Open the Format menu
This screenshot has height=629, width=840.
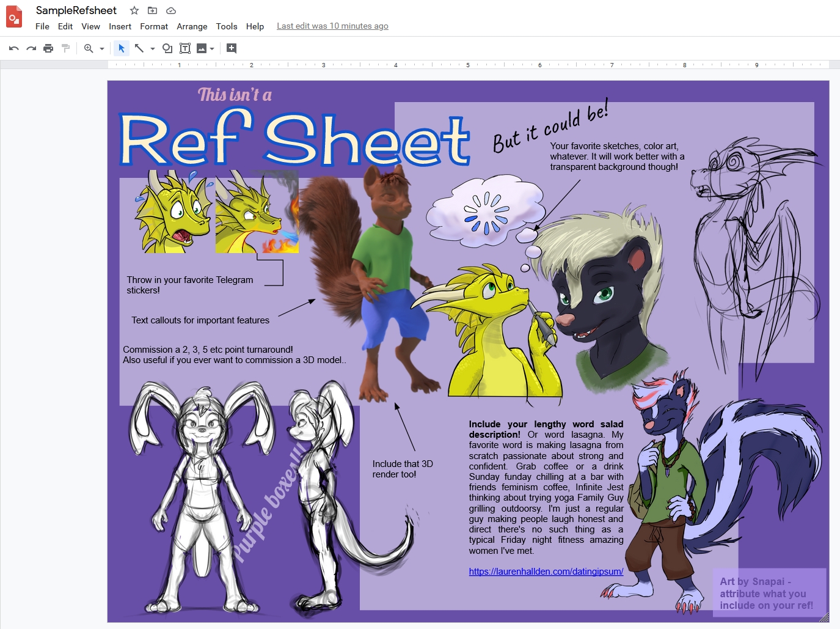click(x=154, y=26)
